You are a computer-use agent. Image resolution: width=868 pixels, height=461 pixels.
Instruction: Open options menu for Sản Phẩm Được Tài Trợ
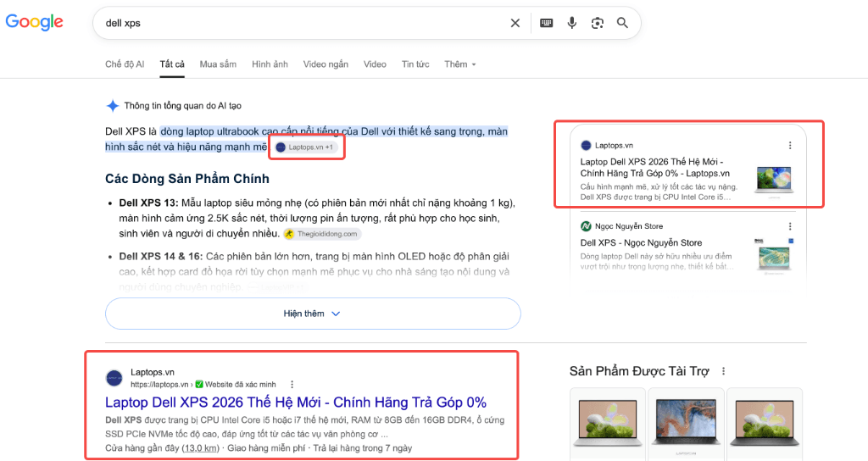pos(723,371)
